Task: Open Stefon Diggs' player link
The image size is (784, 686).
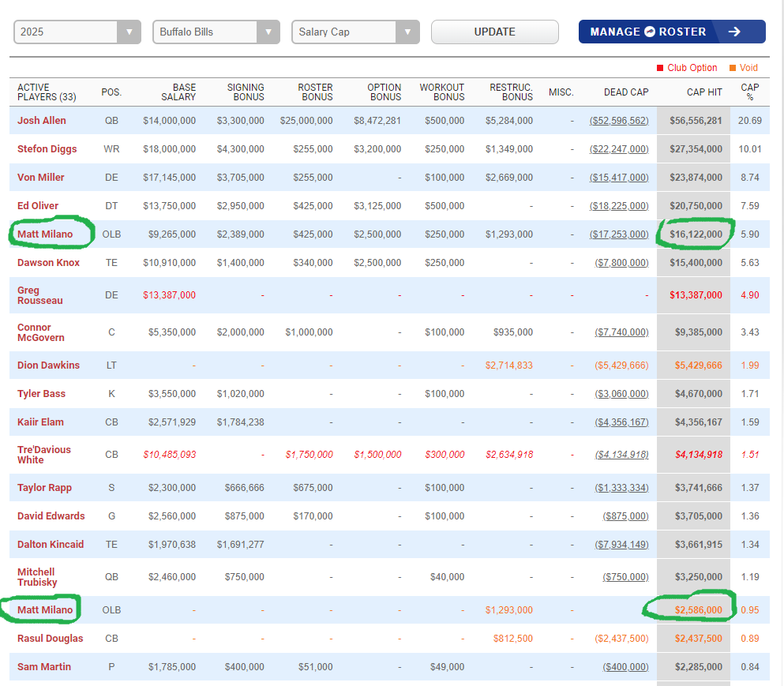Action: (x=47, y=149)
